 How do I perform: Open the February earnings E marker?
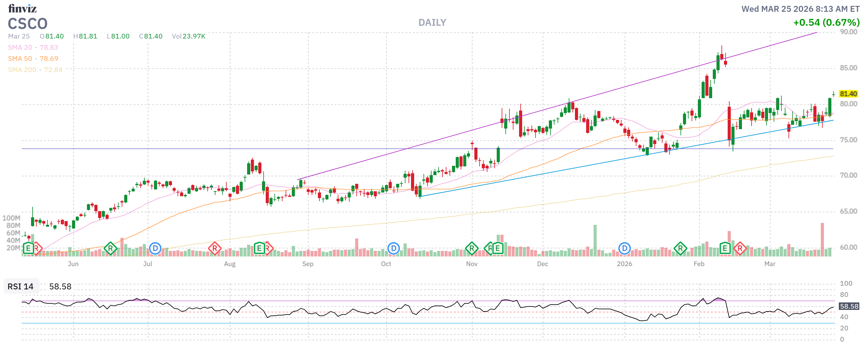pos(725,249)
